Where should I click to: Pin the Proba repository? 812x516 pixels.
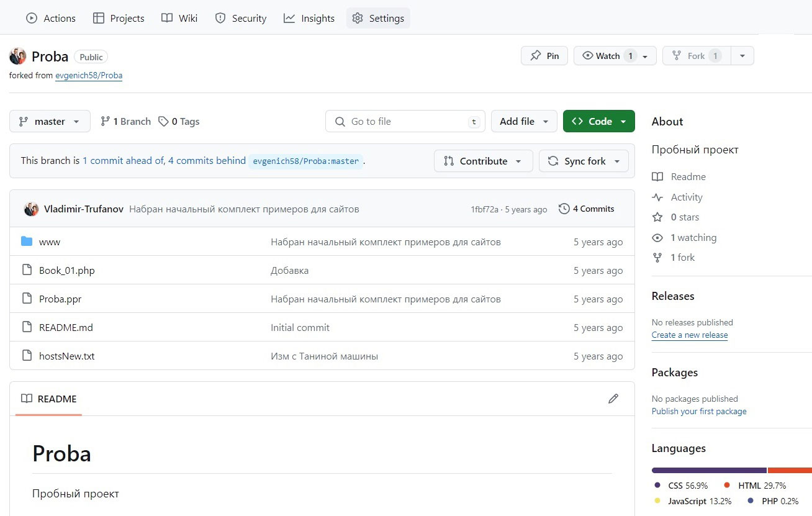click(544, 56)
